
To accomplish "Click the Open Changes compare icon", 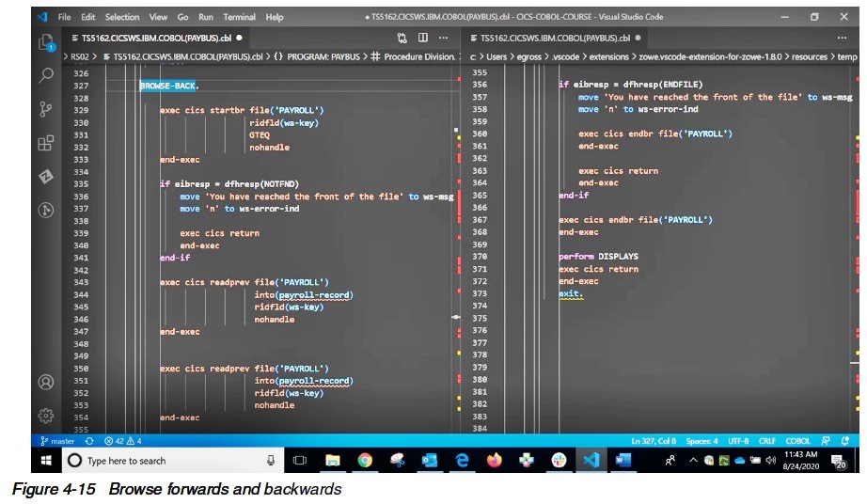I will pos(402,38).
